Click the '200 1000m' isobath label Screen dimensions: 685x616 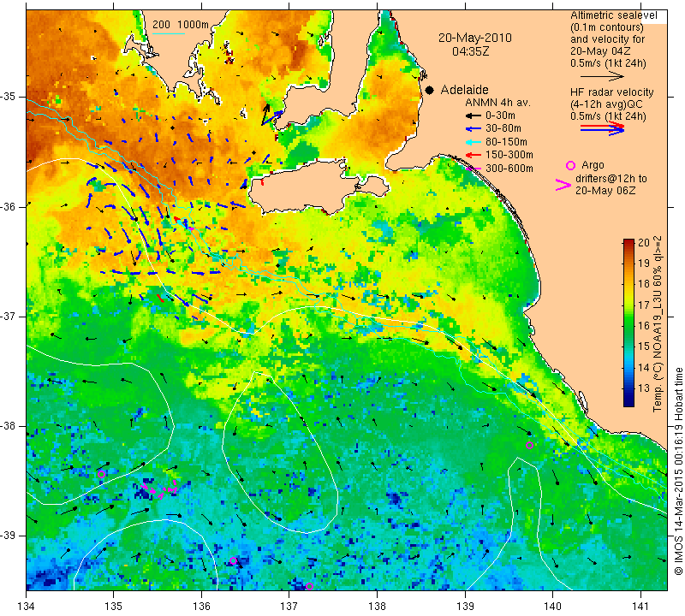[x=181, y=25]
